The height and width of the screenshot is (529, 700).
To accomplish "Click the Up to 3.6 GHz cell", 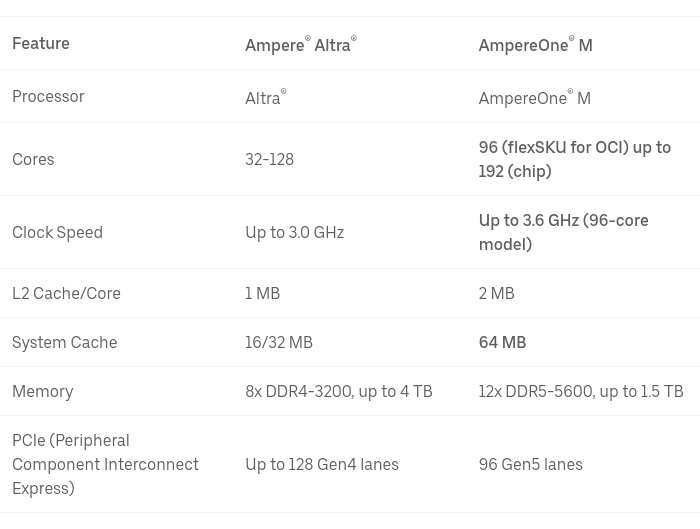I will [563, 232].
